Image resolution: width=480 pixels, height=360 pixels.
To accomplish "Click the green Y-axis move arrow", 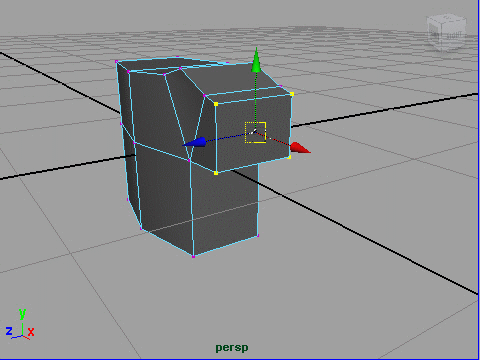I will point(256,60).
